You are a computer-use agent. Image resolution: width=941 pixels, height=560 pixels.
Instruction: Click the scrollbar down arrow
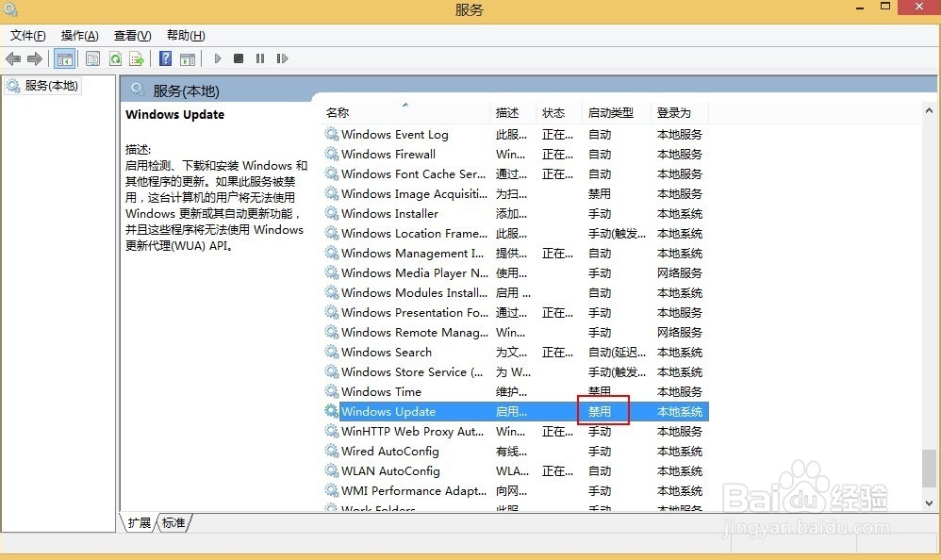[x=929, y=503]
